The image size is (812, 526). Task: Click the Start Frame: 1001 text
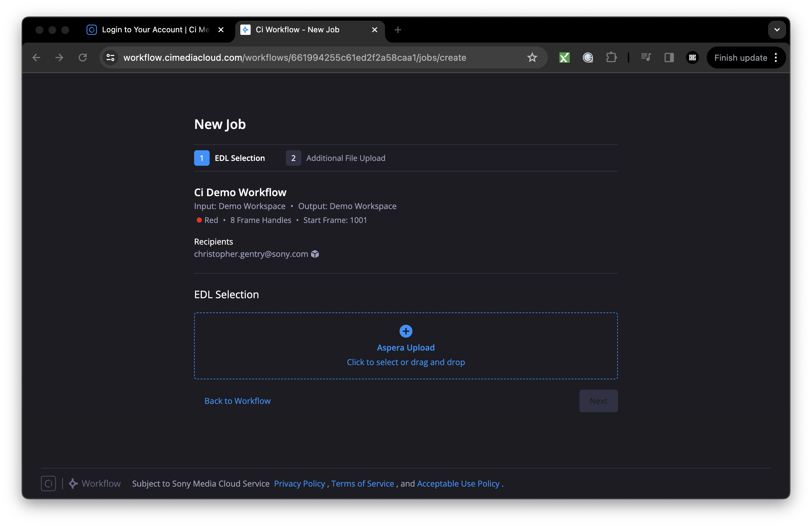(335, 220)
